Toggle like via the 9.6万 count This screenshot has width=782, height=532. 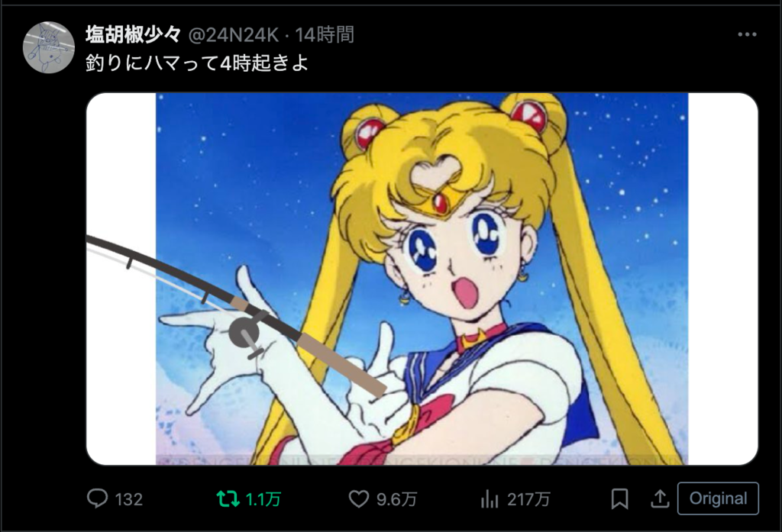(396, 499)
